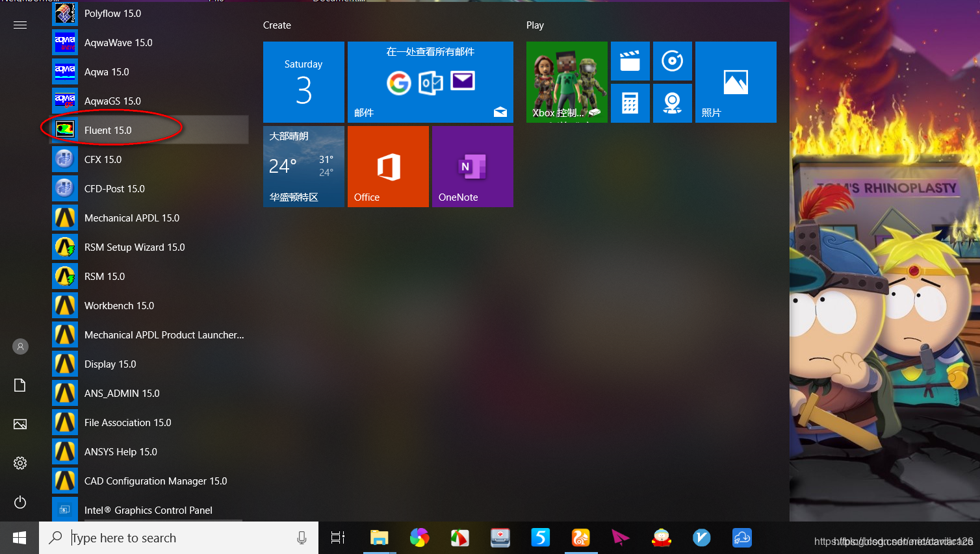The width and height of the screenshot is (980, 554).
Task: Launch CFD-Post 15.0
Action: click(x=149, y=188)
